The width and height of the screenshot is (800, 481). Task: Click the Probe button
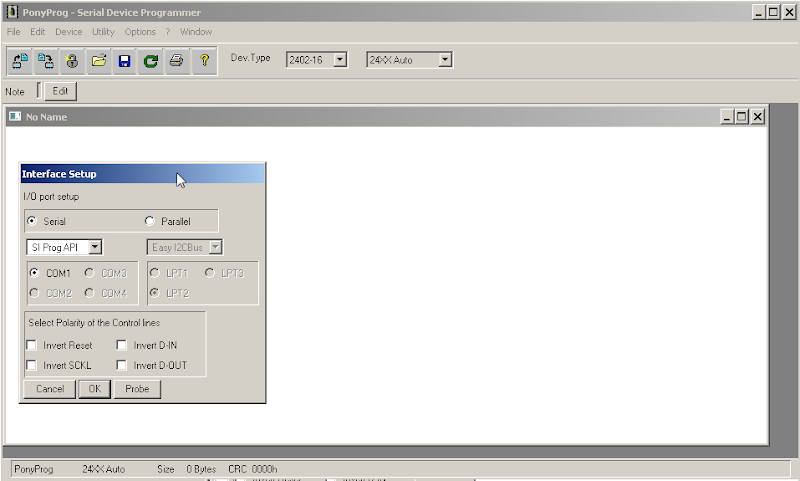[x=137, y=389]
